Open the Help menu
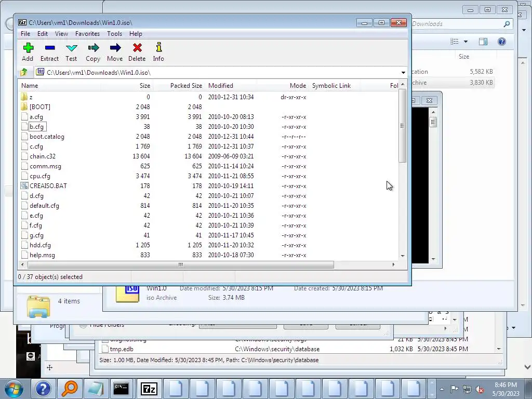Image resolution: width=532 pixels, height=399 pixels. 136,34
